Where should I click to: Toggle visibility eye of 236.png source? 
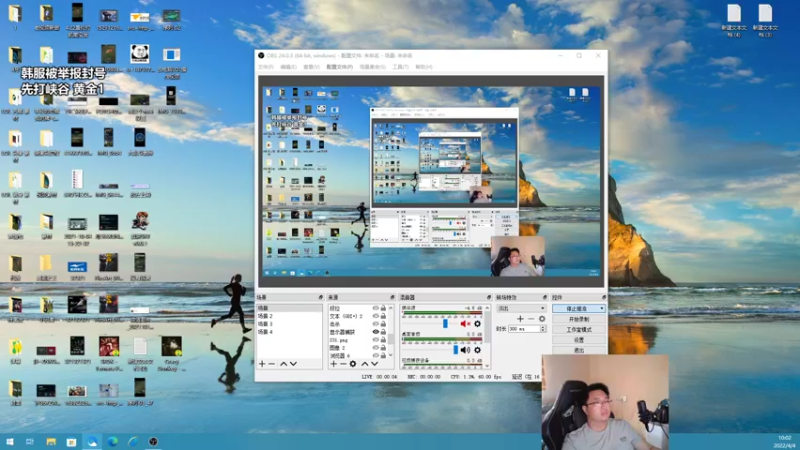tap(376, 339)
